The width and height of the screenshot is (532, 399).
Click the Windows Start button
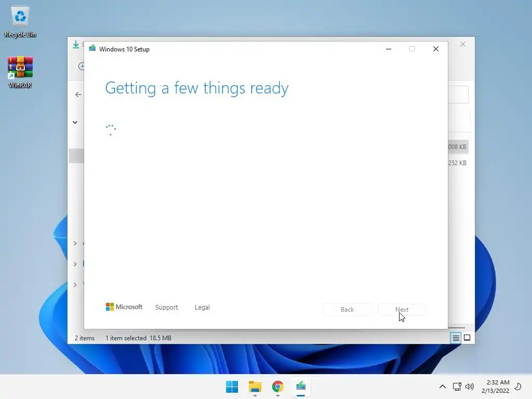coord(232,387)
